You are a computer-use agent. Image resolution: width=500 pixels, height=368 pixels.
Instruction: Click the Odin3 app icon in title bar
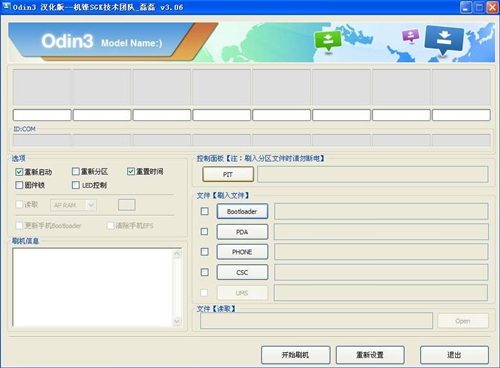click(x=7, y=6)
